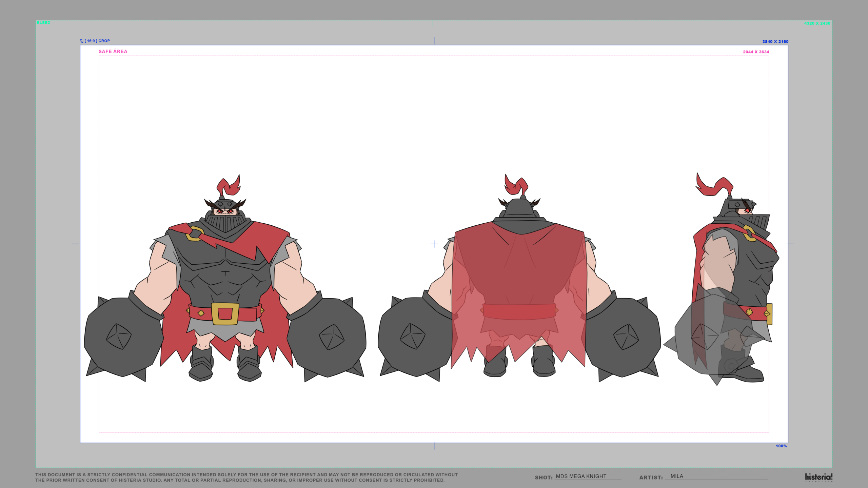Click the 3840 X 2160 dimension text
Image resolution: width=868 pixels, height=488 pixels.
[x=775, y=42]
